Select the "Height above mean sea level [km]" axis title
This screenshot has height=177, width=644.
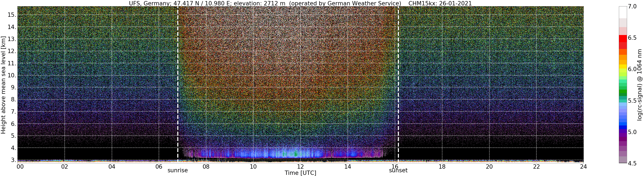3,84
